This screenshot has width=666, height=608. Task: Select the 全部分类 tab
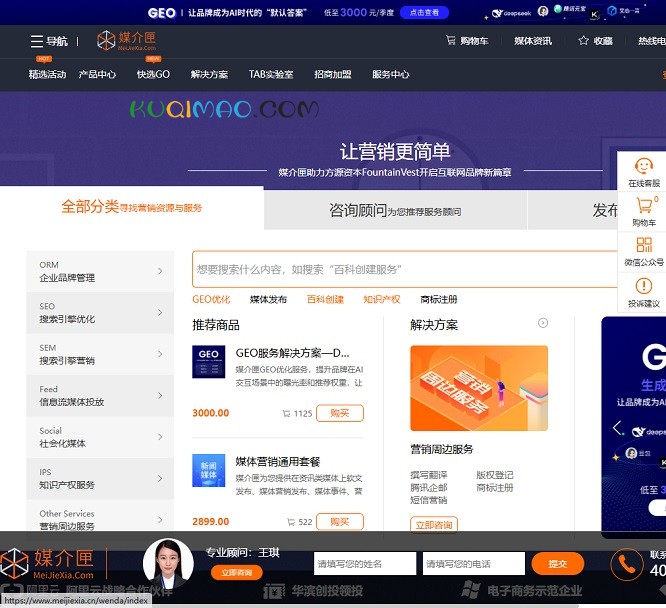132,207
